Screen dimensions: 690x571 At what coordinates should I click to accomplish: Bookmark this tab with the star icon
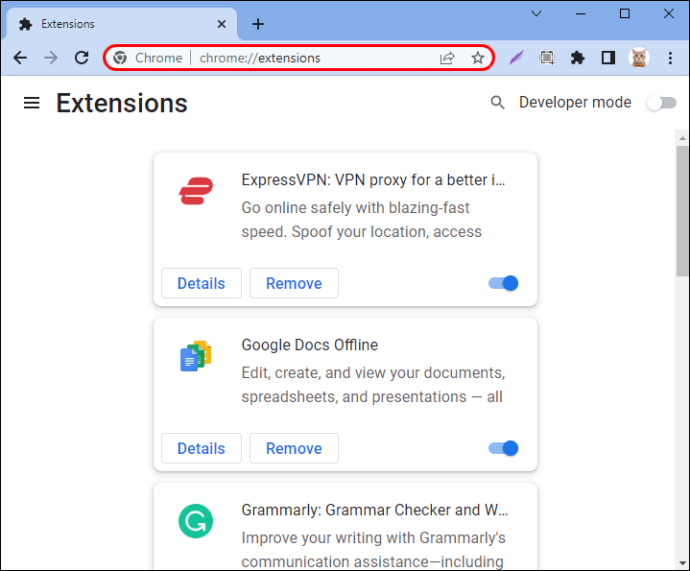(478, 58)
